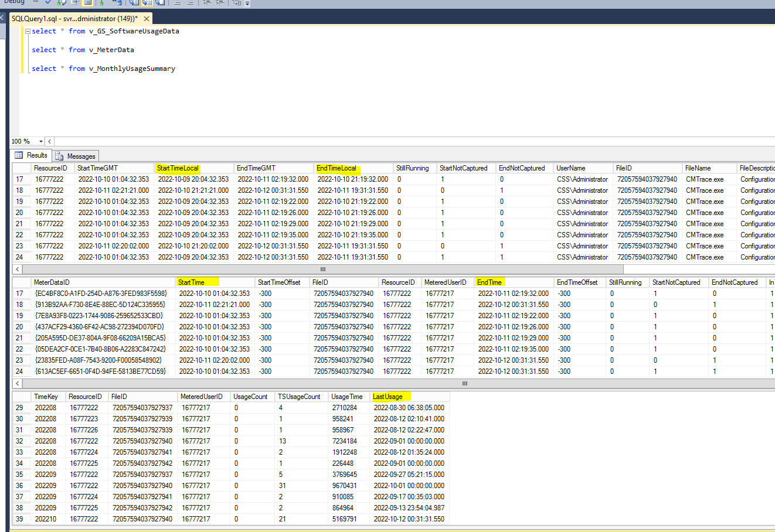Select UsageTime cell 7234184

pos(349,441)
